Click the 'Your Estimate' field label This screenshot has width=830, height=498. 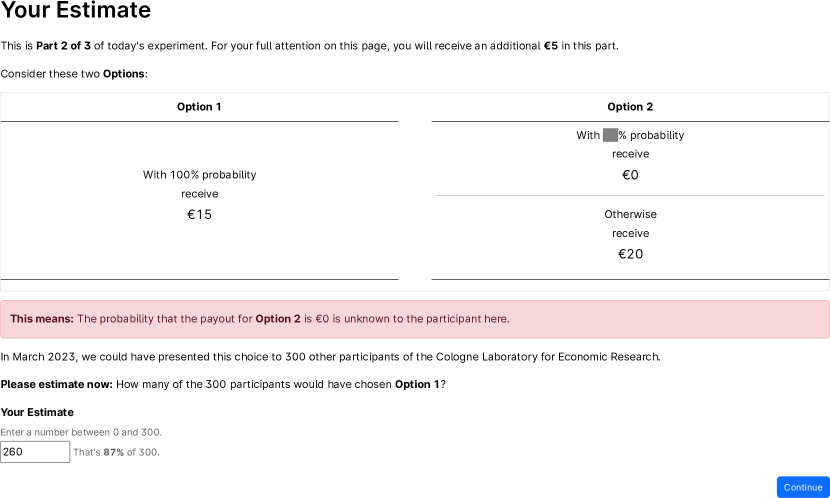pos(37,412)
